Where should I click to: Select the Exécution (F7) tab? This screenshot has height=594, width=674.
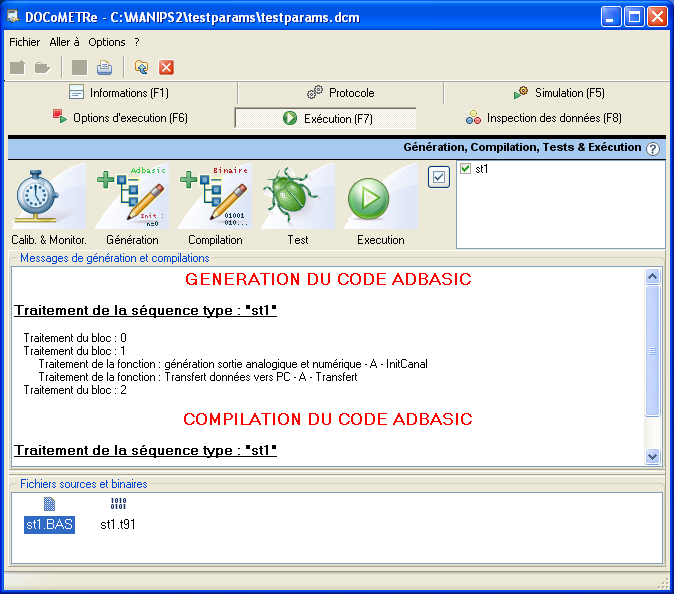click(x=325, y=118)
